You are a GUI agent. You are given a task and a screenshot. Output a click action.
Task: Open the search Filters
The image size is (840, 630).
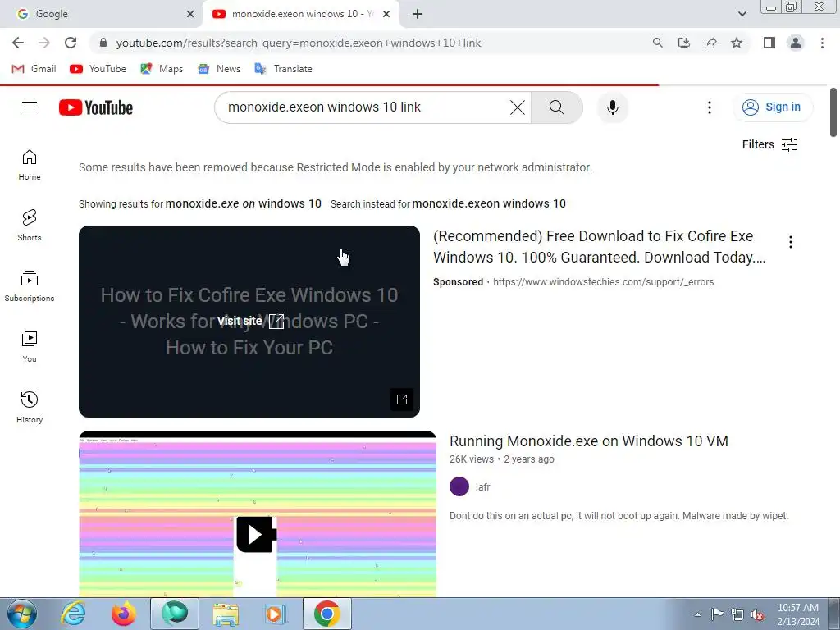point(769,144)
